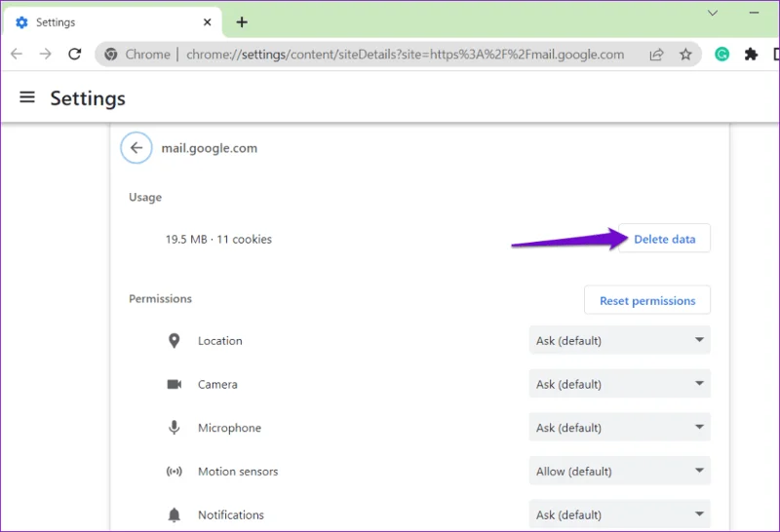Image resolution: width=780 pixels, height=532 pixels.
Task: Click the Chrome site info icon in address bar
Action: pos(111,54)
